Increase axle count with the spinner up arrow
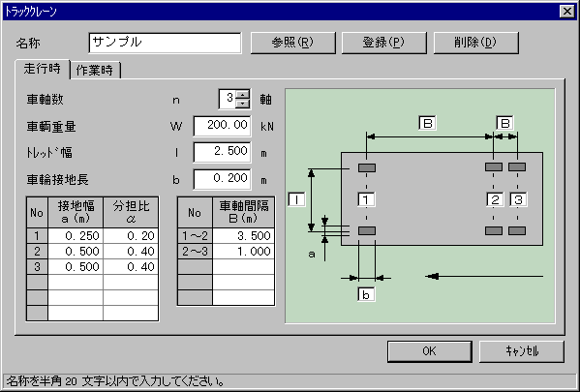The height and width of the screenshot is (392, 580). [243, 94]
